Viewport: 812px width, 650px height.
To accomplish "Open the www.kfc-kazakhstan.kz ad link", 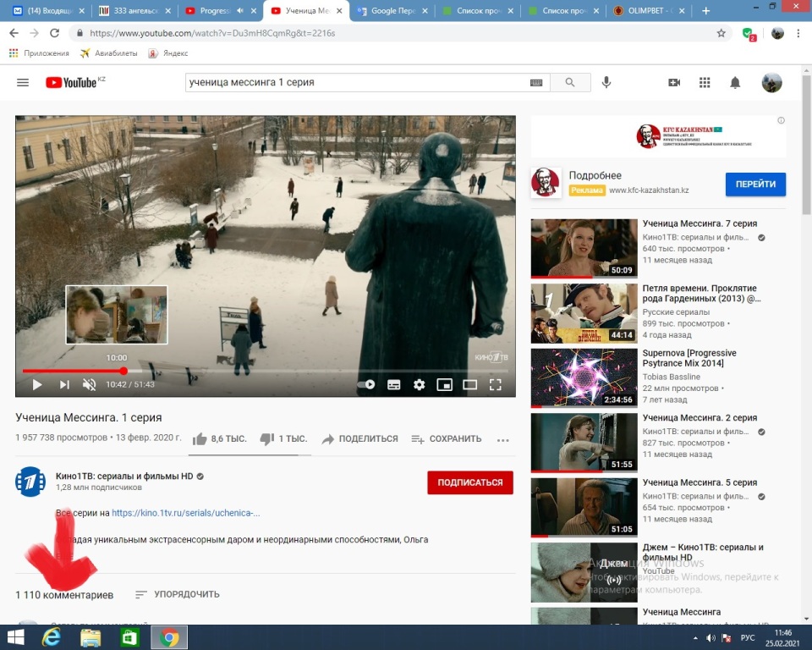I will pyautogui.click(x=649, y=190).
